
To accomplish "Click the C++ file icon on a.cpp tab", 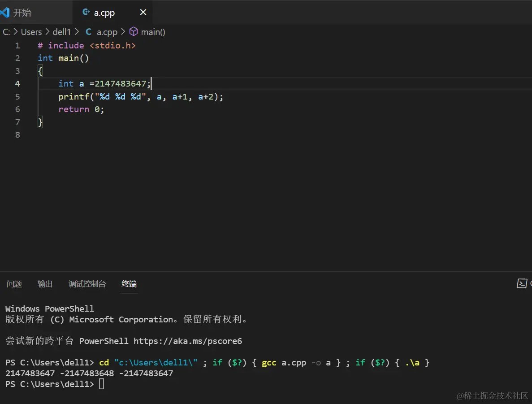I will (x=86, y=12).
